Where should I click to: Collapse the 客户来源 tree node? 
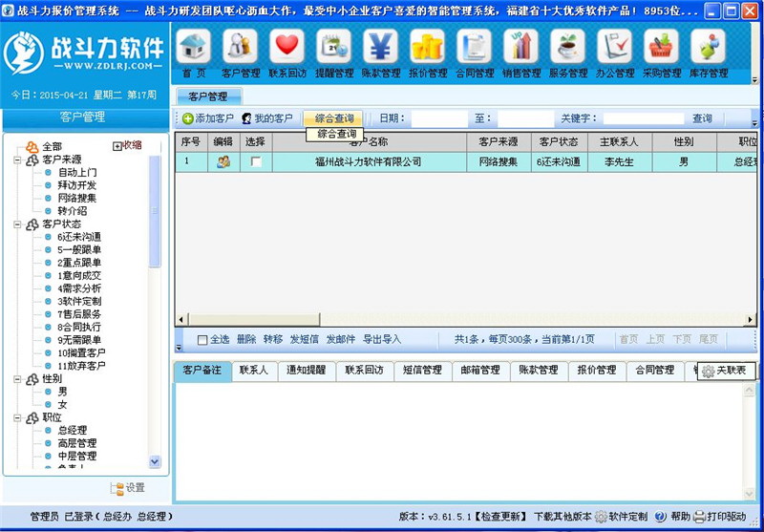click(x=17, y=160)
